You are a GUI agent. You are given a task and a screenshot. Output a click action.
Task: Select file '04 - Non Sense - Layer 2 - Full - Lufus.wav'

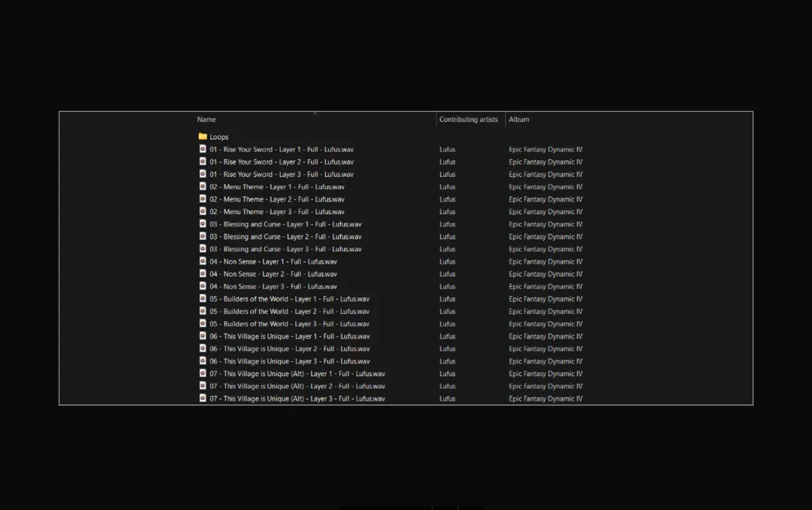[x=273, y=274]
